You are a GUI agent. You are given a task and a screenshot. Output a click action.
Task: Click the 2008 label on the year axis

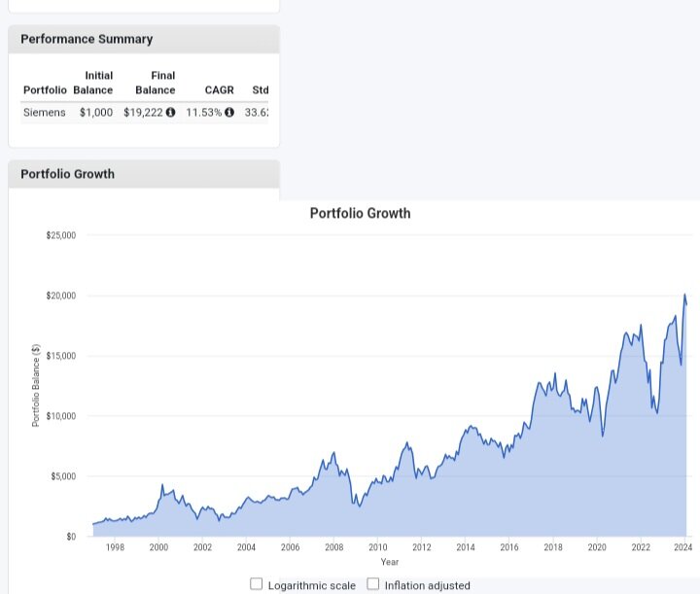click(333, 548)
